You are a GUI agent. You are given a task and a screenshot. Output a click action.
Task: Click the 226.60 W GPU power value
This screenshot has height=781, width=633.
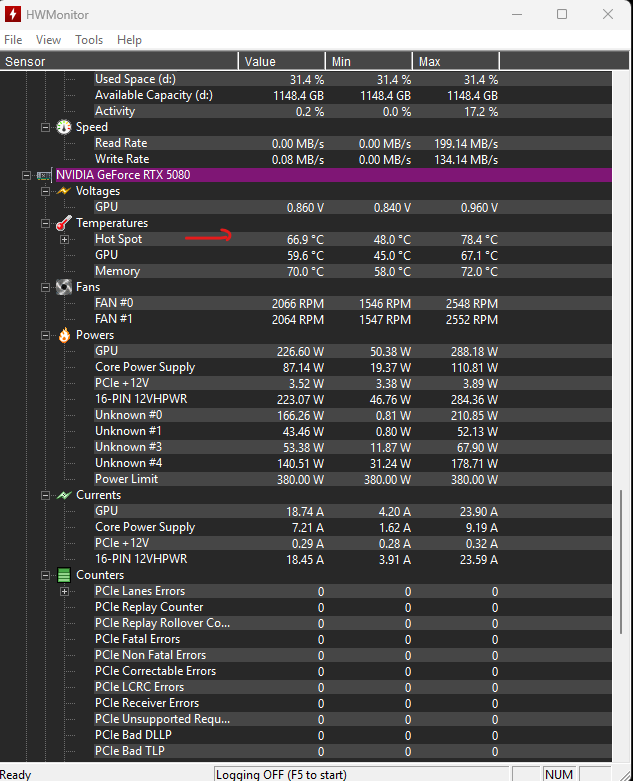point(300,352)
